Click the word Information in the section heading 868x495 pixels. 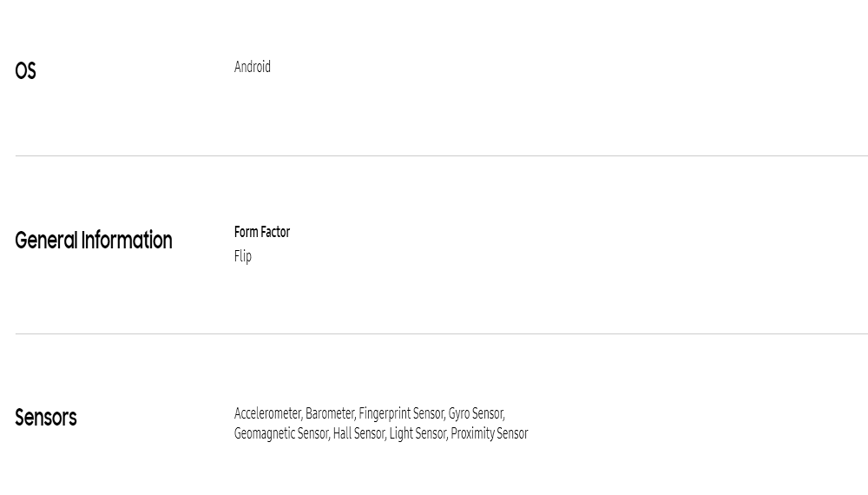(x=127, y=241)
